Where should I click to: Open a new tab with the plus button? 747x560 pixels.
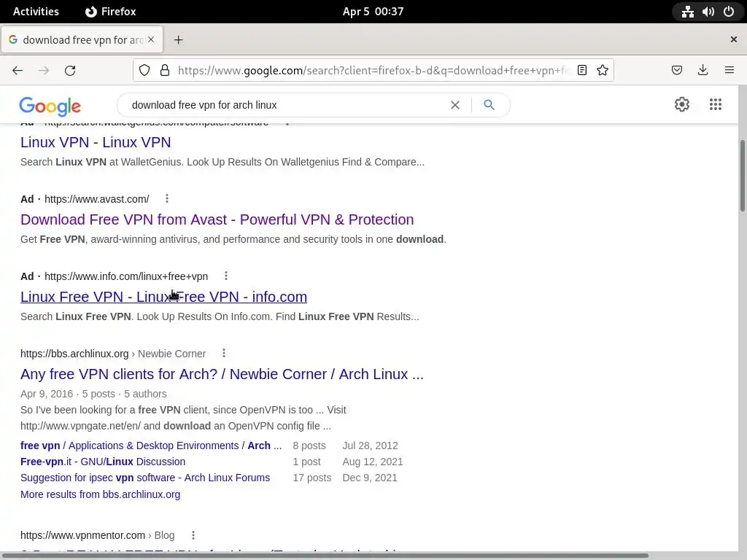click(178, 40)
